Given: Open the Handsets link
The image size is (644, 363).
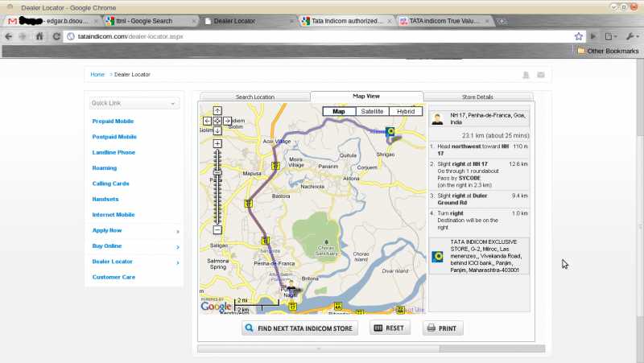Looking at the screenshot, I should click(x=105, y=199).
